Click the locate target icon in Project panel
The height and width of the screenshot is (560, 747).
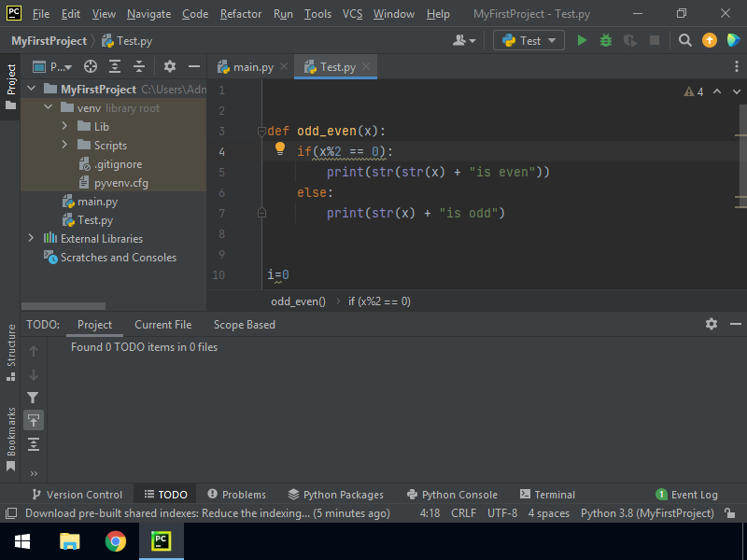coord(91,66)
